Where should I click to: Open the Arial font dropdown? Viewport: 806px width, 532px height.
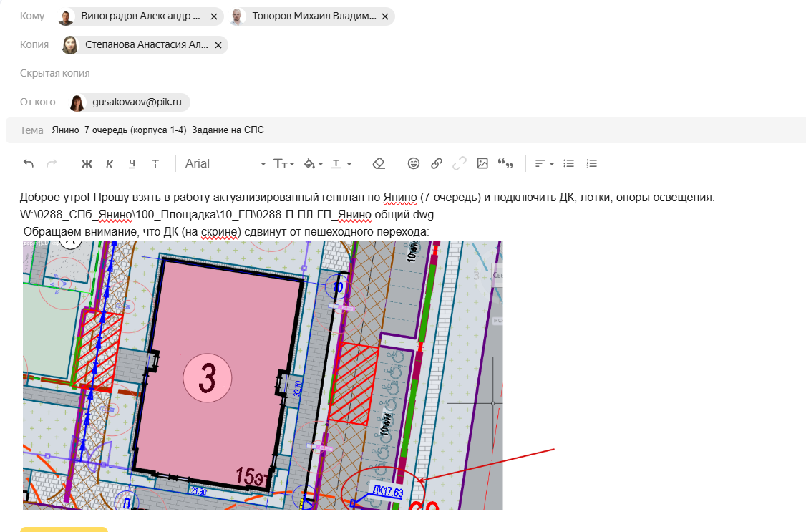click(x=225, y=163)
